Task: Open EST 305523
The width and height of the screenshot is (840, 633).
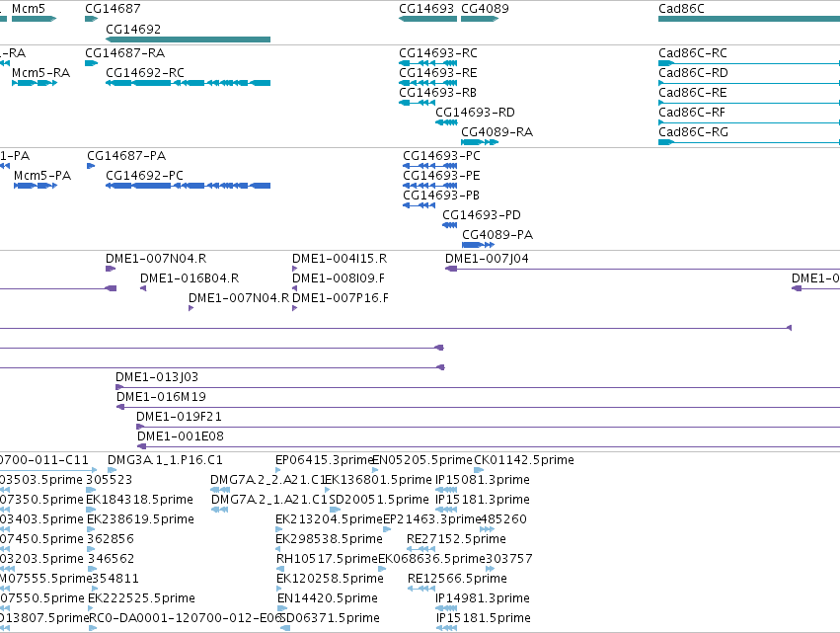Action: (91, 490)
